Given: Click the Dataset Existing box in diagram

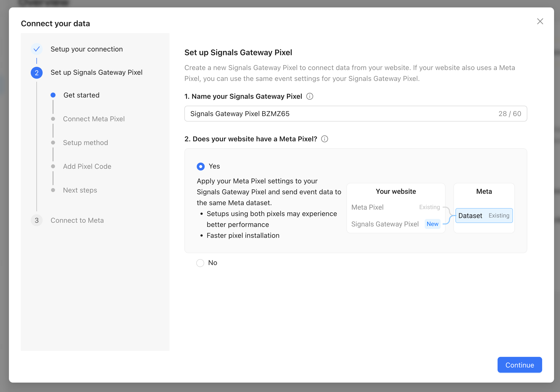Looking at the screenshot, I should click(484, 216).
